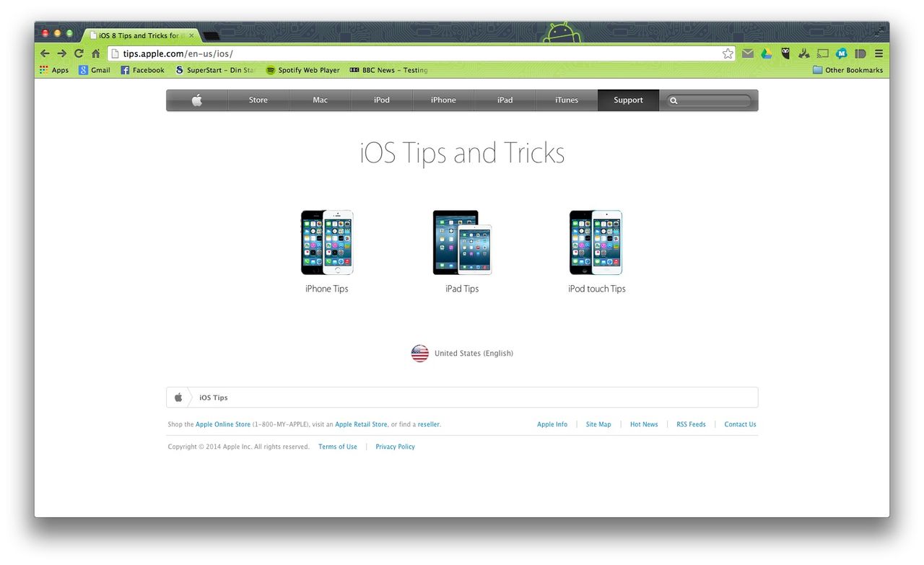Viewport: 924px width, 565px height.
Task: Open the Apple Info footer link
Action: tap(552, 424)
